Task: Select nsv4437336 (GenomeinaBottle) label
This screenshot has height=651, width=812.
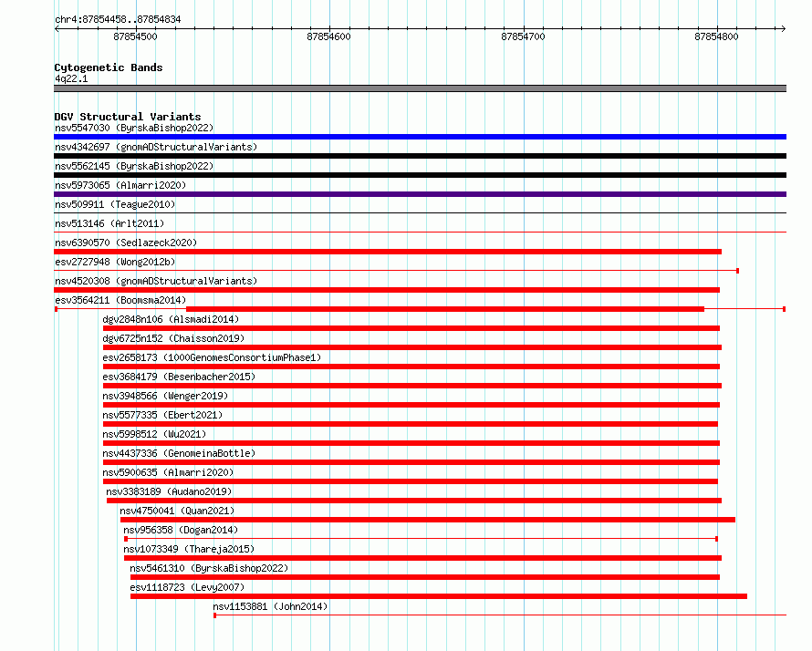Action: [179, 453]
